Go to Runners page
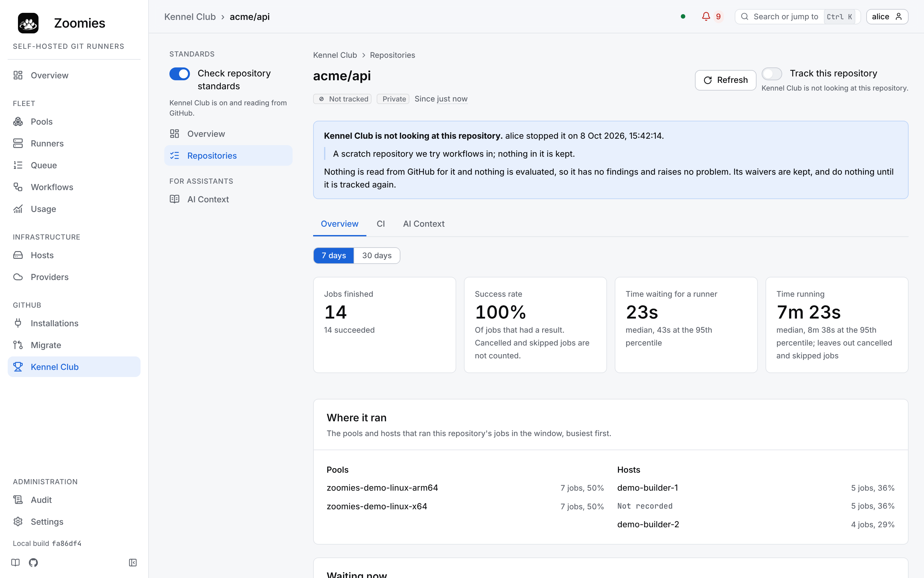Image resolution: width=924 pixels, height=578 pixels. tap(74, 143)
